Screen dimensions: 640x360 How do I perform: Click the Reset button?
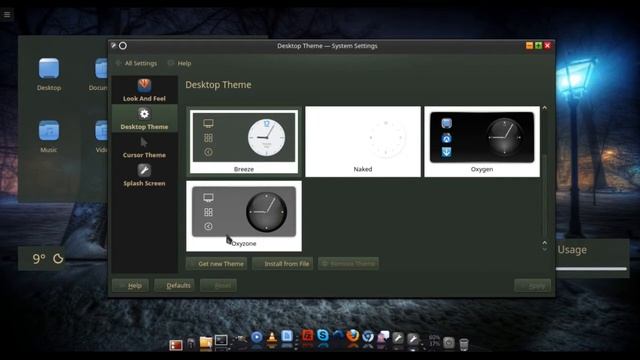[218, 285]
